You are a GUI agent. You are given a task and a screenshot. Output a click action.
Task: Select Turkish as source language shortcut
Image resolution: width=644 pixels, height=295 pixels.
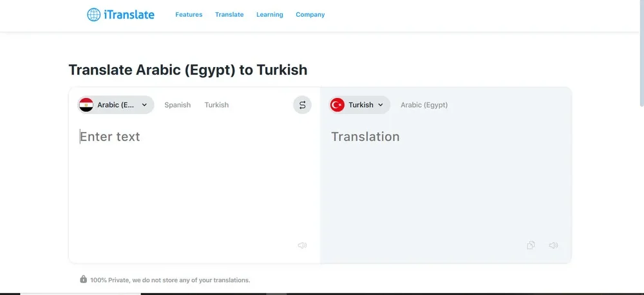click(216, 105)
